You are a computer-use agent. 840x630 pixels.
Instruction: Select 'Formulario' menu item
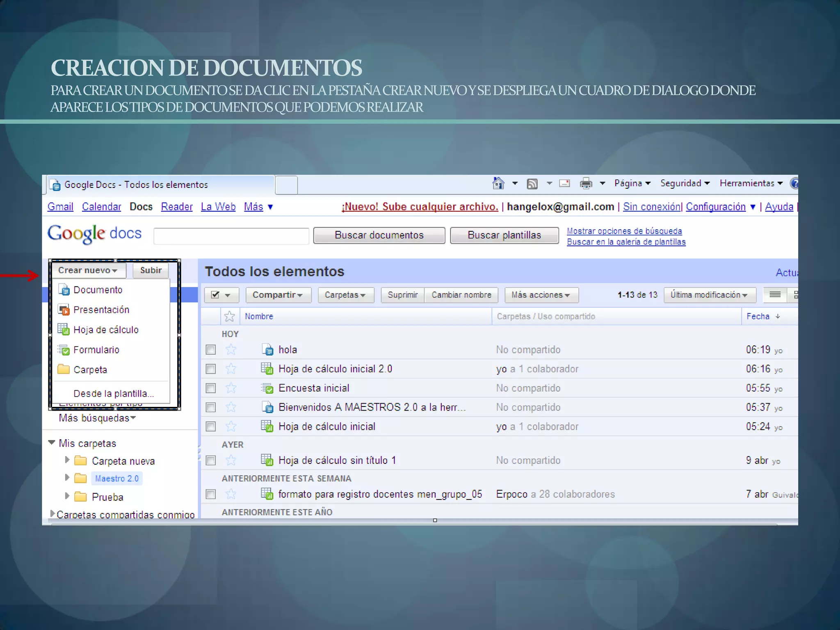112,350
